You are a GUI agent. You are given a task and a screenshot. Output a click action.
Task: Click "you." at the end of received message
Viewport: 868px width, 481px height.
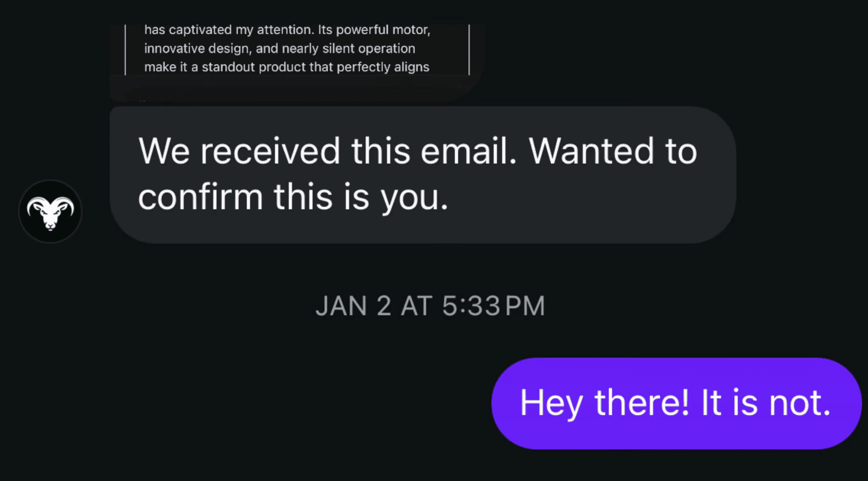(x=414, y=197)
